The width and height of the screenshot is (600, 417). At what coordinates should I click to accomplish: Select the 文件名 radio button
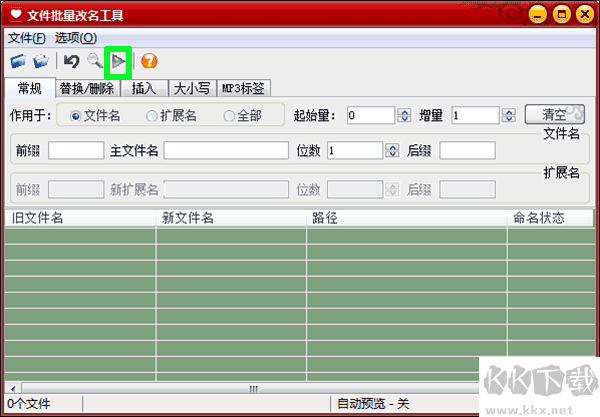[x=76, y=116]
